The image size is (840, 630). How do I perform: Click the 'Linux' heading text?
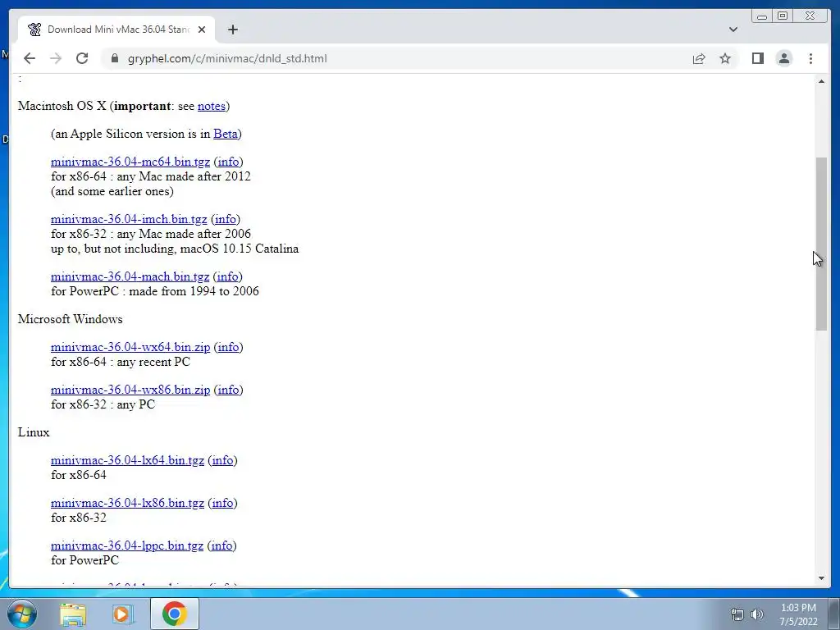coord(34,432)
